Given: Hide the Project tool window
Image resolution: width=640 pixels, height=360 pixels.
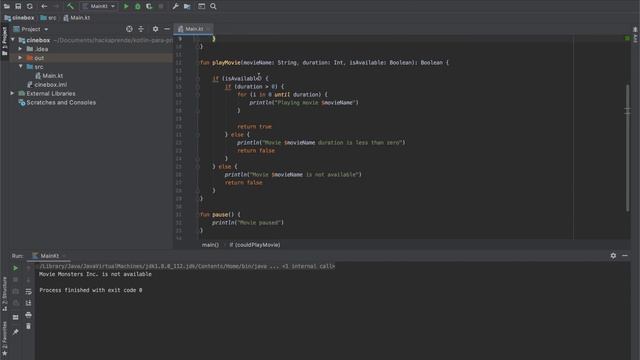Looking at the screenshot, I should 167,29.
